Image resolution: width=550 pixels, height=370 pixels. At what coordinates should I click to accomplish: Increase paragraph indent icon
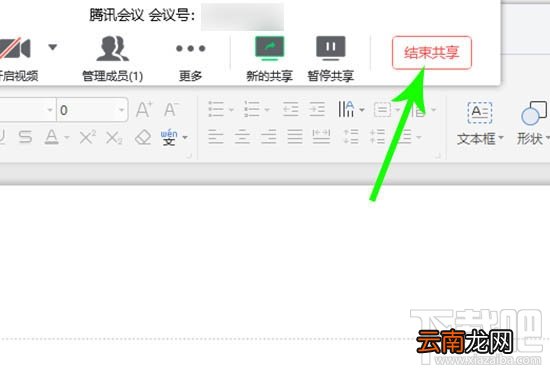317,109
